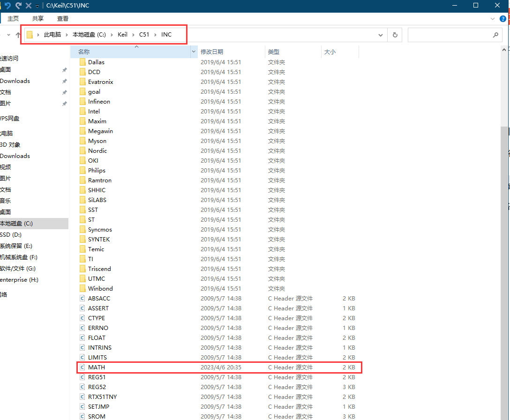This screenshot has width=510, height=420.
Task: Select the SROM header file icon
Action: pos(82,416)
